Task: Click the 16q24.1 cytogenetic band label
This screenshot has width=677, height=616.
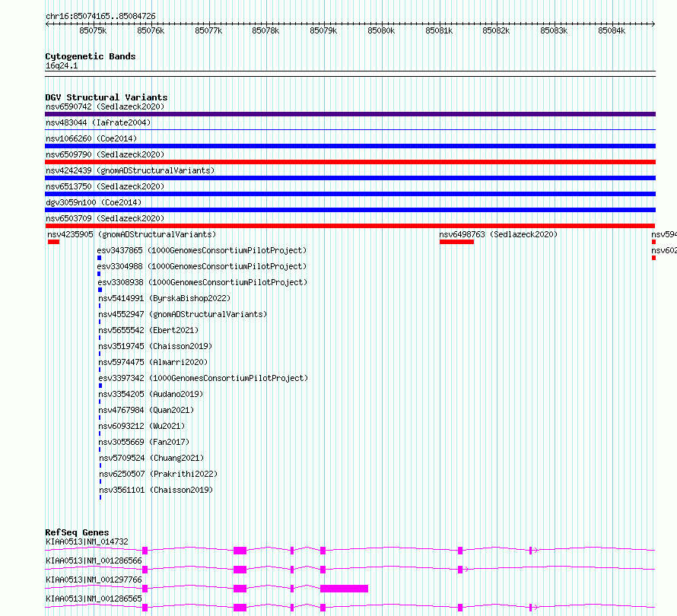Action: tap(62, 65)
